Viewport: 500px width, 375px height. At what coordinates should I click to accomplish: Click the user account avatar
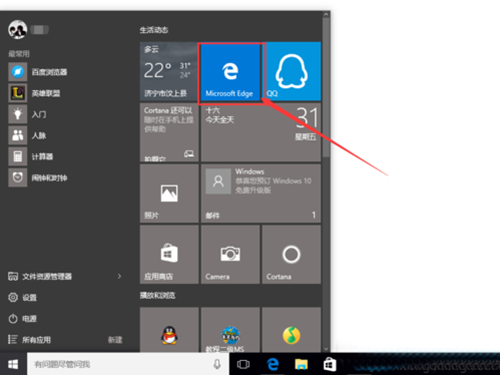point(17,30)
